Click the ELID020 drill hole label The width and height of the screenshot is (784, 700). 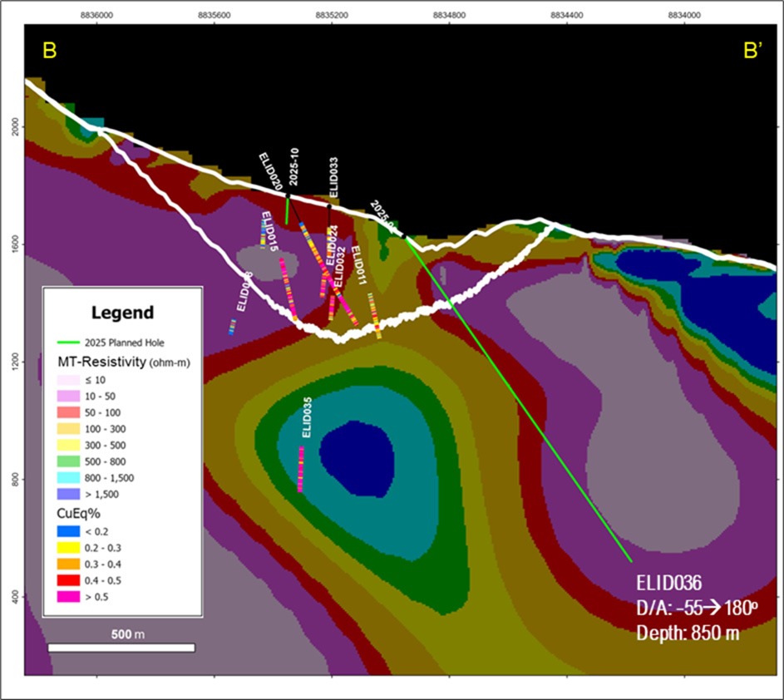[x=270, y=171]
